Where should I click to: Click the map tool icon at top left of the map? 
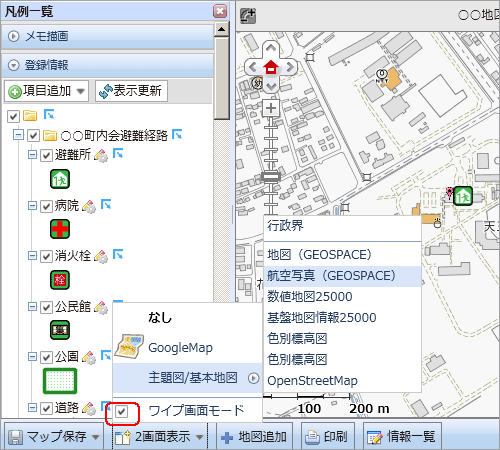248,16
